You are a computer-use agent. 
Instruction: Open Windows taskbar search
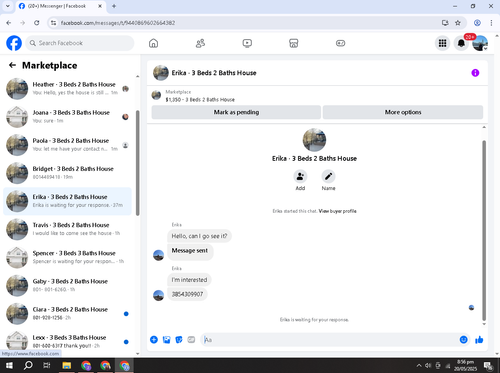click(28, 366)
